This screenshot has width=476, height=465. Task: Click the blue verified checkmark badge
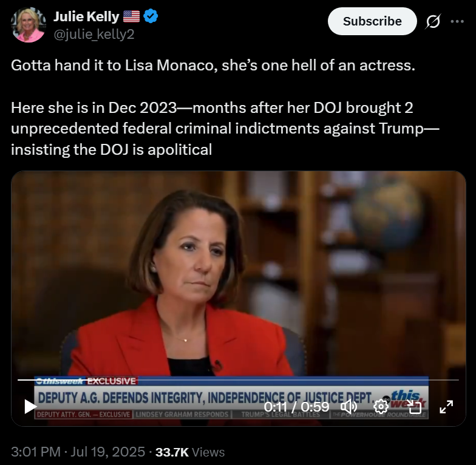[x=151, y=16]
